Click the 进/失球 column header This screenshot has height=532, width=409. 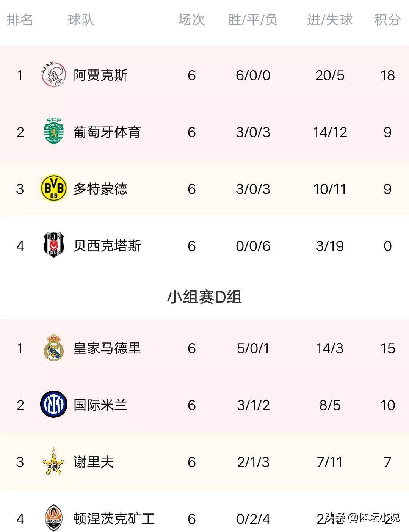click(x=330, y=20)
